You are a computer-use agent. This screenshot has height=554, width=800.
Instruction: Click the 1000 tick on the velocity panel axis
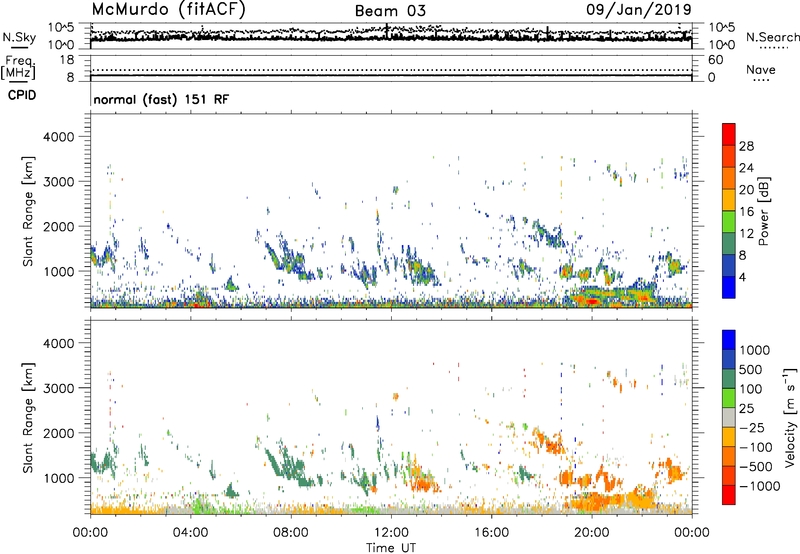coord(58,478)
